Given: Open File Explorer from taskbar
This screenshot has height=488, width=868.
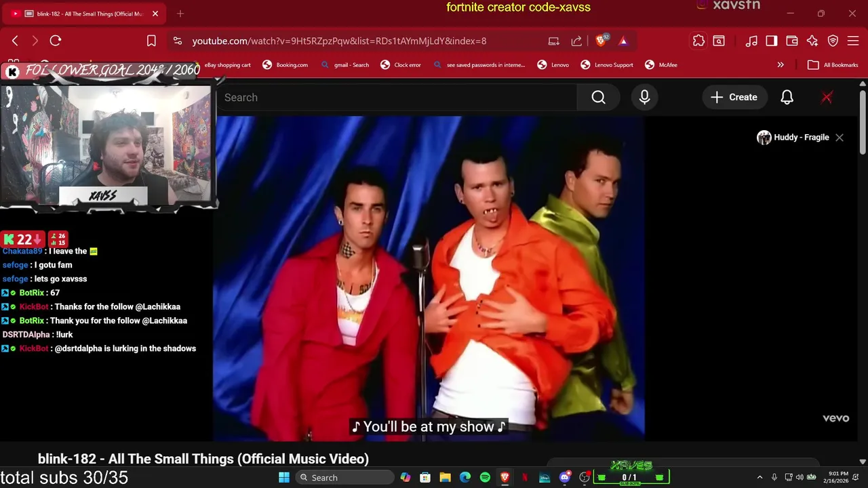Looking at the screenshot, I should [x=445, y=478].
